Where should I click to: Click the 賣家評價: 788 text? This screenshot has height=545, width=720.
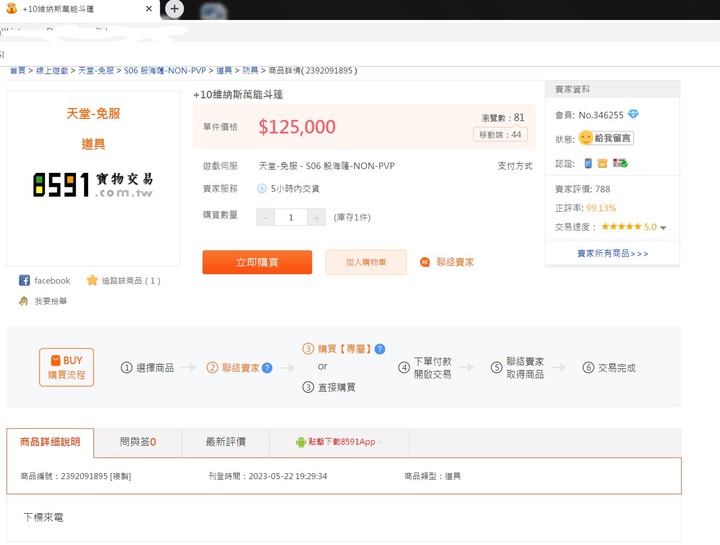tap(582, 189)
